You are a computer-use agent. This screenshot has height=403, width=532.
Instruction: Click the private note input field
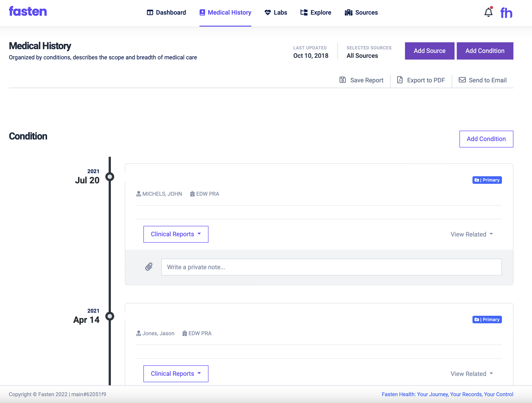[331, 267]
